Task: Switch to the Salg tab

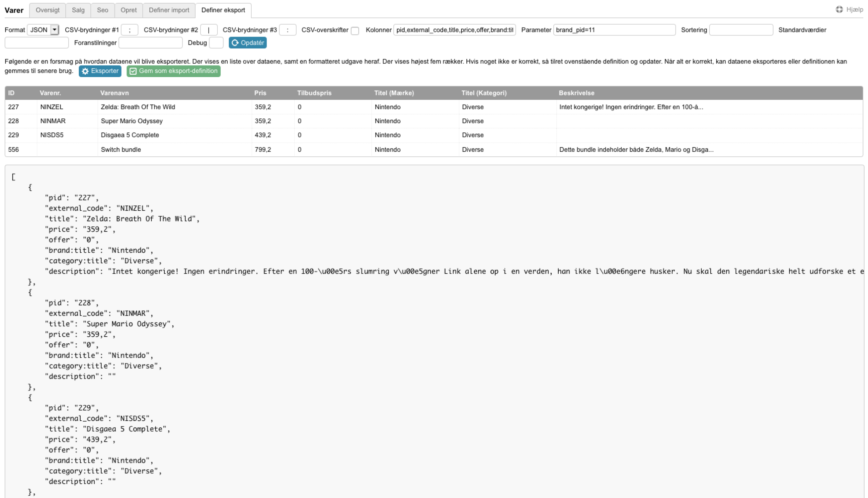Action: pyautogui.click(x=78, y=10)
